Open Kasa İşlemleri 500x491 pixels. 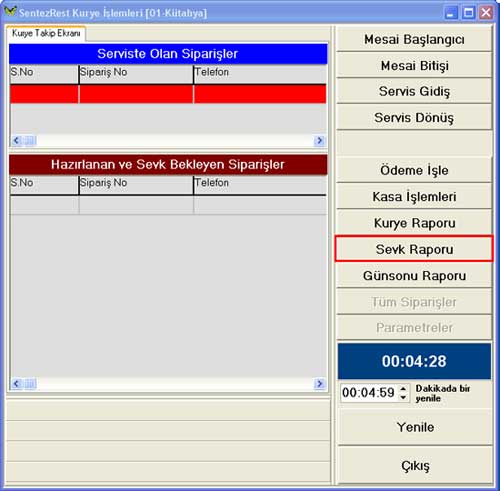tap(414, 197)
